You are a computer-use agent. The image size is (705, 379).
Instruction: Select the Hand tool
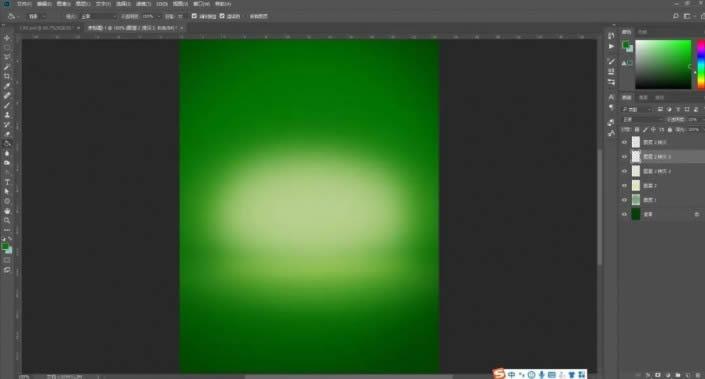click(7, 211)
